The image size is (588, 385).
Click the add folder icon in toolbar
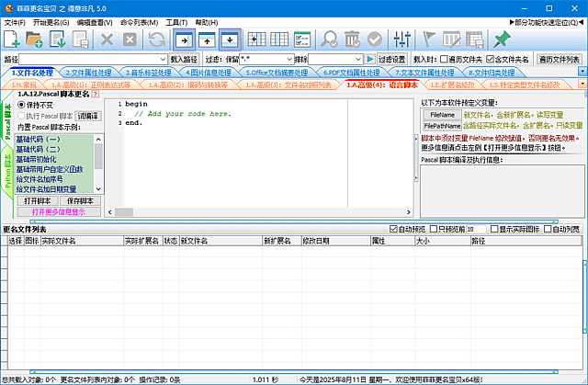tap(35, 39)
